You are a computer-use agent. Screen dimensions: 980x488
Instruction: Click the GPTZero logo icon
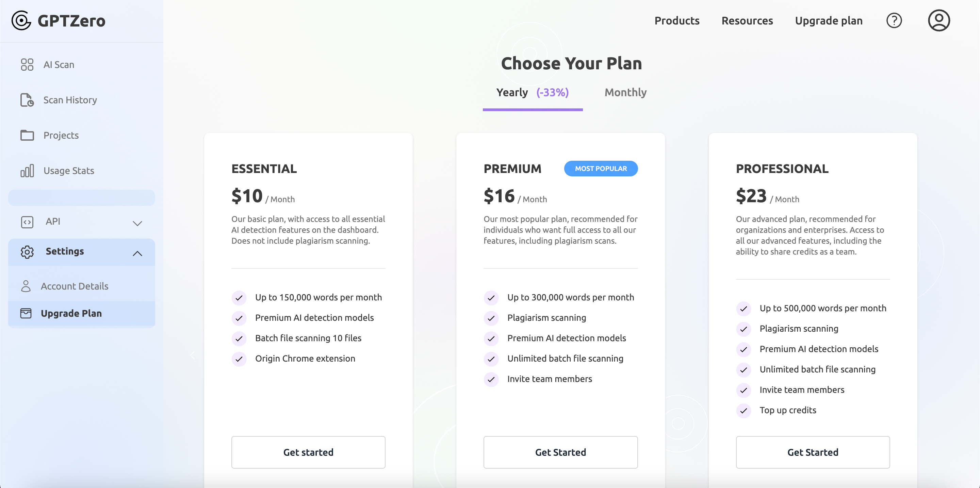coord(21,20)
